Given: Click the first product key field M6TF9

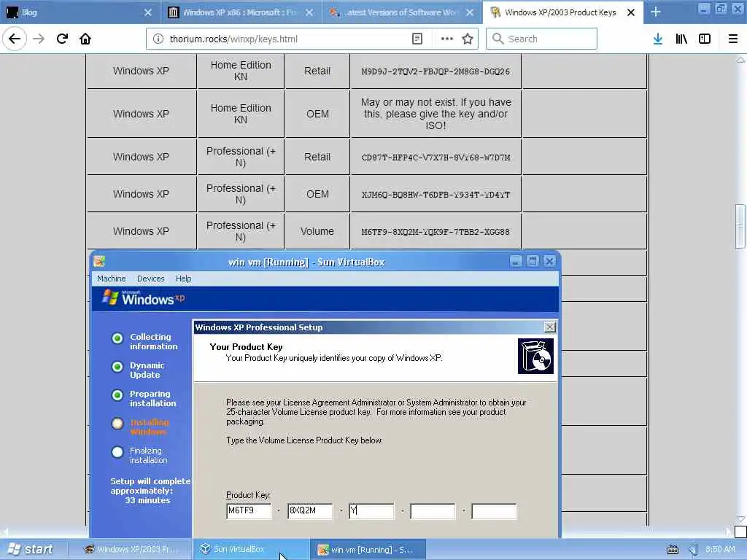Looking at the screenshot, I should coord(249,511).
